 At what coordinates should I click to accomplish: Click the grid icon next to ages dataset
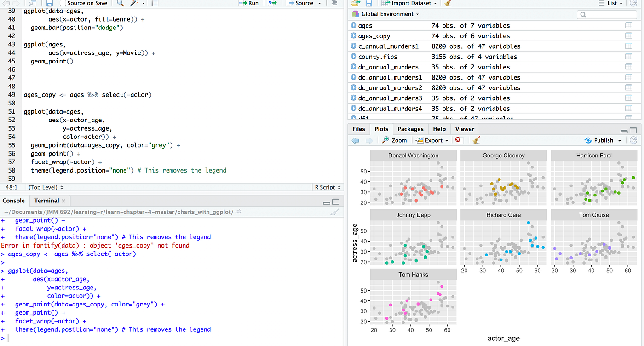629,25
